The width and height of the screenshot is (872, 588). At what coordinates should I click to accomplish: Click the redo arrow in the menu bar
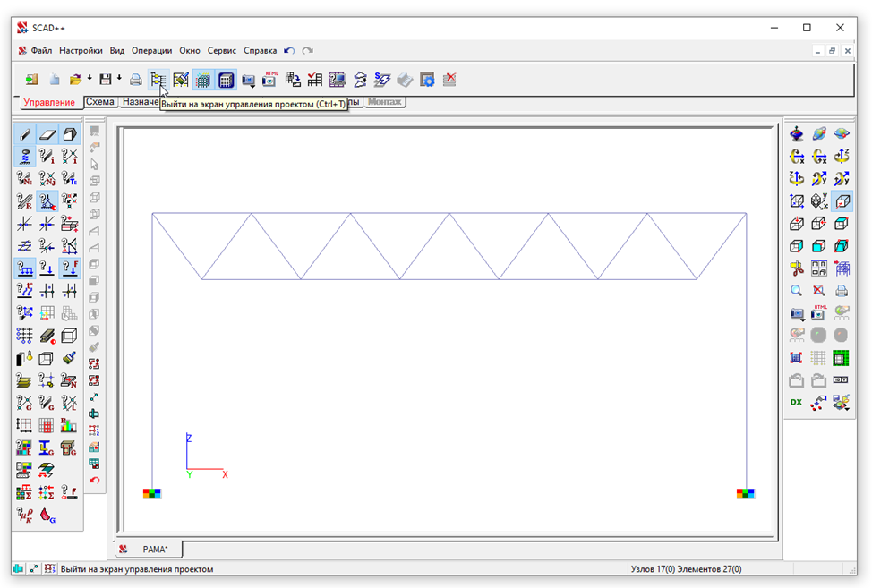[x=308, y=51]
